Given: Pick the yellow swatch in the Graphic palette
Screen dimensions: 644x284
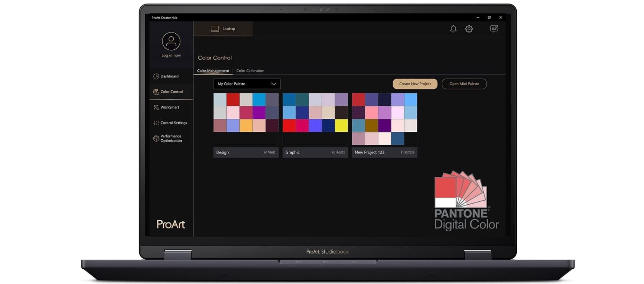Looking at the screenshot, I should tap(341, 126).
